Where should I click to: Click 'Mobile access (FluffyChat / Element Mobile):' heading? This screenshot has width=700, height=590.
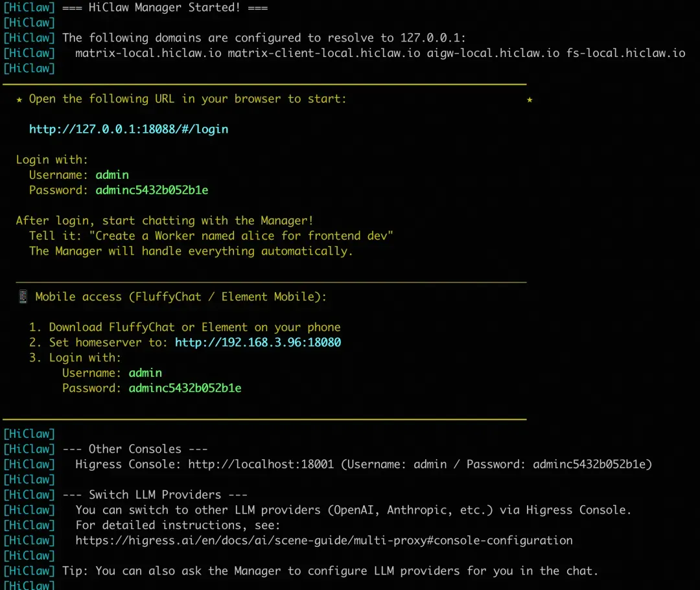point(181,297)
